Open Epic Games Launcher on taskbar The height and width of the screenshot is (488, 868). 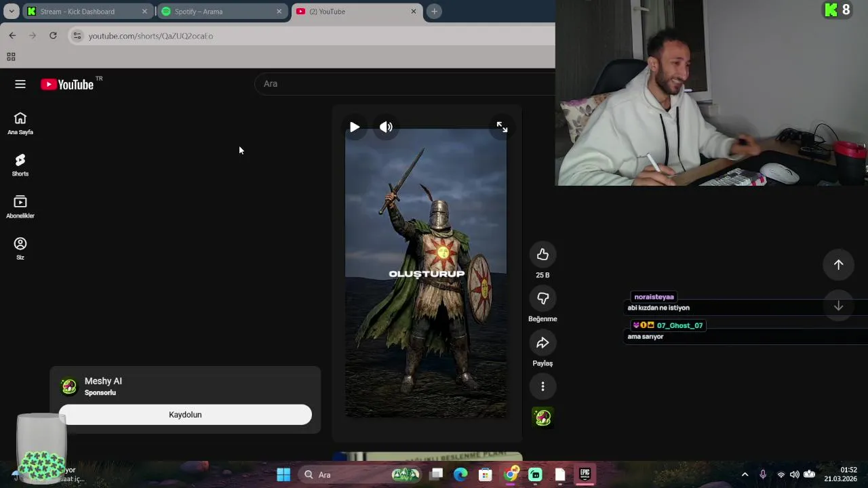click(585, 474)
